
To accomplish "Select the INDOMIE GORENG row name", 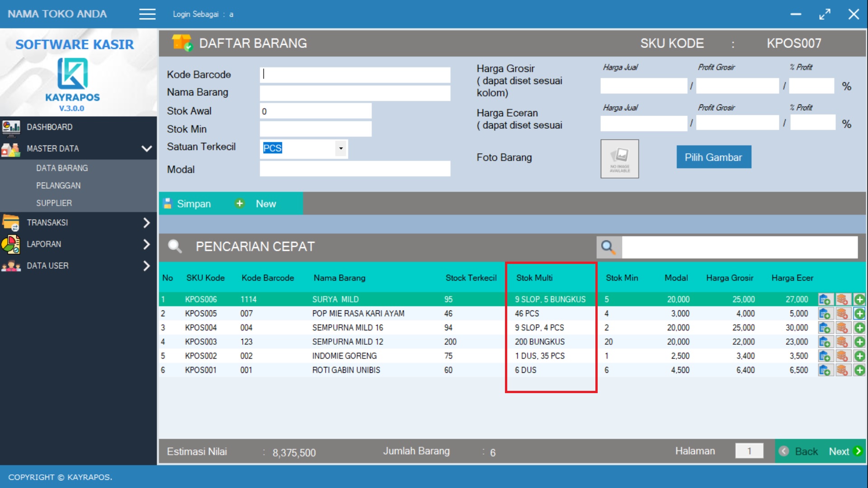I will point(344,356).
